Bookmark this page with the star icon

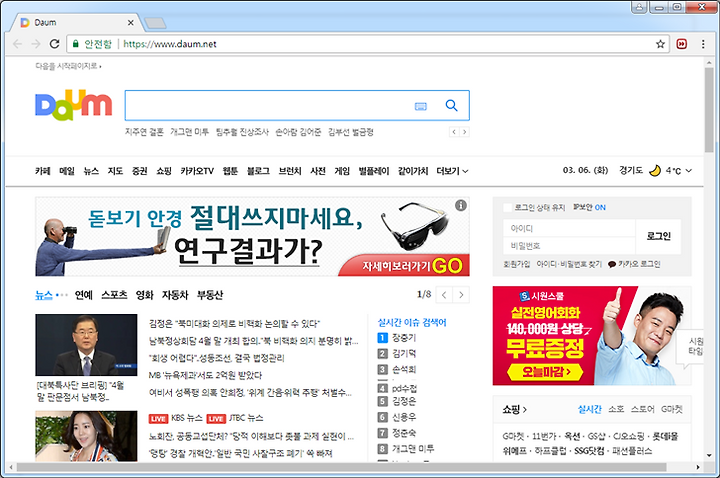660,44
